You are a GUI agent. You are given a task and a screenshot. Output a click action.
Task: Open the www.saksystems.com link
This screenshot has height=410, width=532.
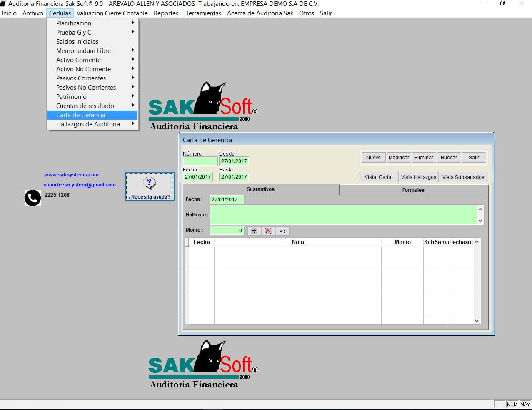click(x=71, y=175)
